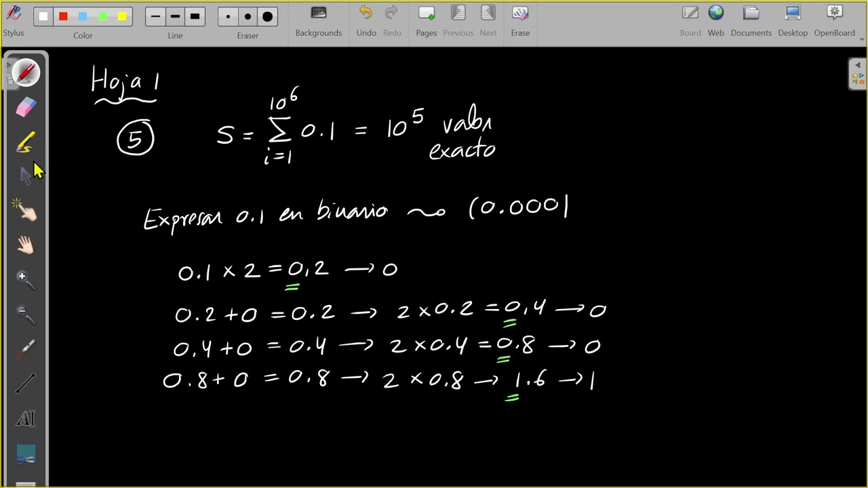This screenshot has width=868, height=488.
Task: Select the Write text tool
Action: (25, 419)
